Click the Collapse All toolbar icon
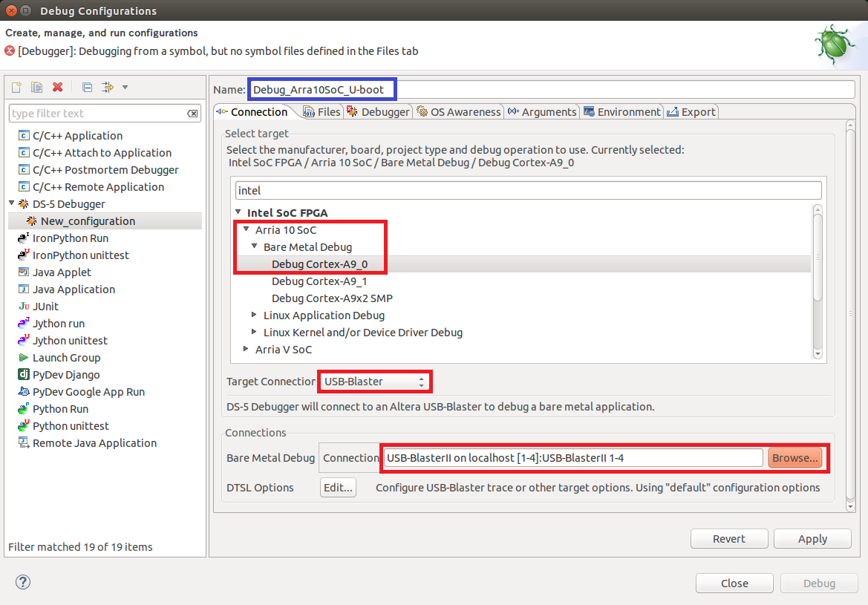The width and height of the screenshot is (868, 605). pos(87,88)
